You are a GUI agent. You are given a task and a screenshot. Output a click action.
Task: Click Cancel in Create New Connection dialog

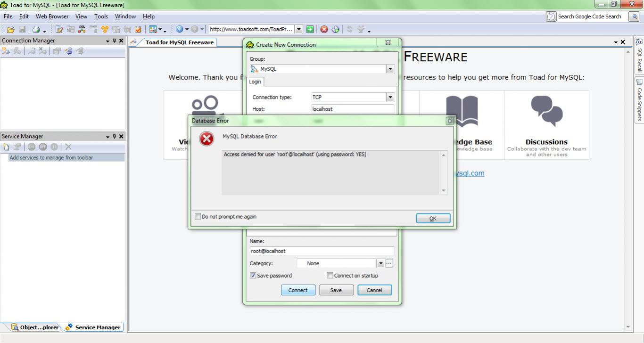[374, 290]
